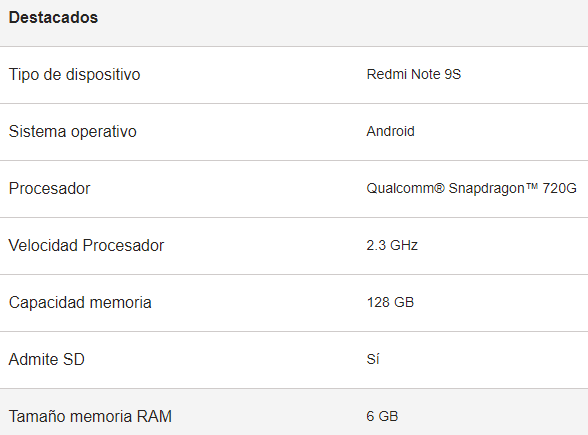588x435 pixels.
Task: Select the Admite SD label
Action: [46, 360]
